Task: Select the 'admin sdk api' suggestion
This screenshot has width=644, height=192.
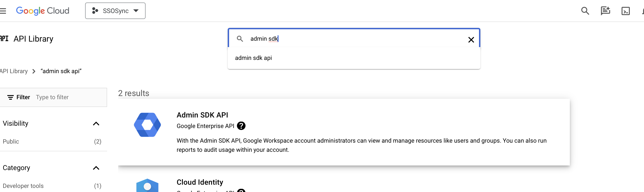Action: click(x=253, y=58)
